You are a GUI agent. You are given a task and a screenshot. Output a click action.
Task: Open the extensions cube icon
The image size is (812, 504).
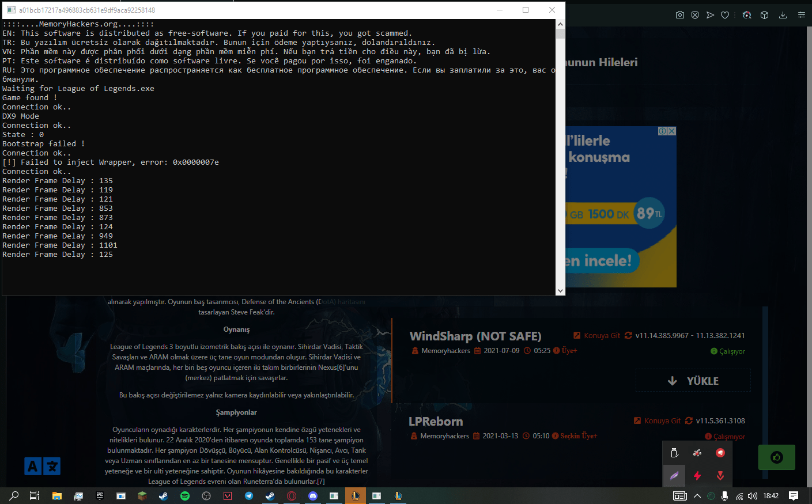coord(764,15)
